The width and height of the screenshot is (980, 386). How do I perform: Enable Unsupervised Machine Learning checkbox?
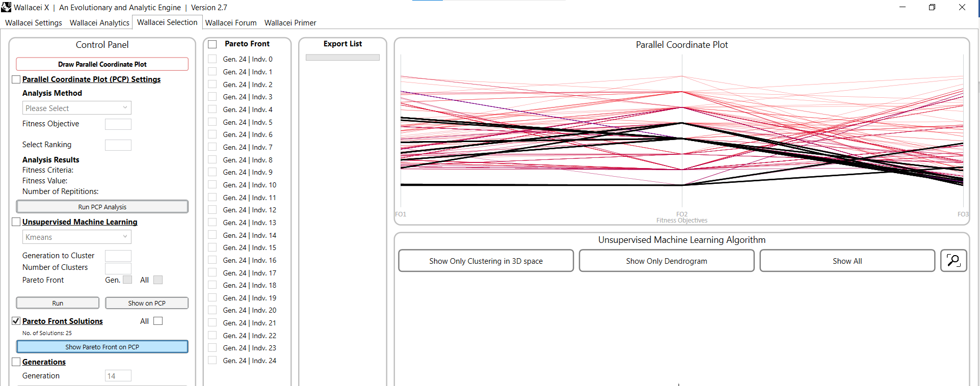[x=16, y=222]
